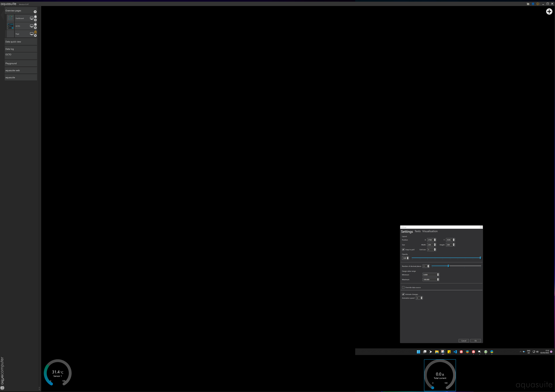Open settings gear for the Page entry

pyautogui.click(x=36, y=36)
